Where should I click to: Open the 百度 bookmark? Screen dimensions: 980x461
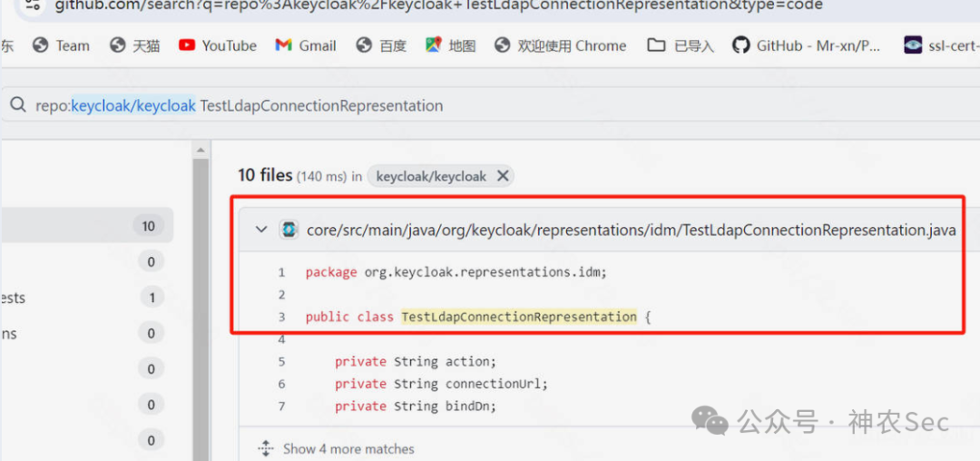point(381,45)
